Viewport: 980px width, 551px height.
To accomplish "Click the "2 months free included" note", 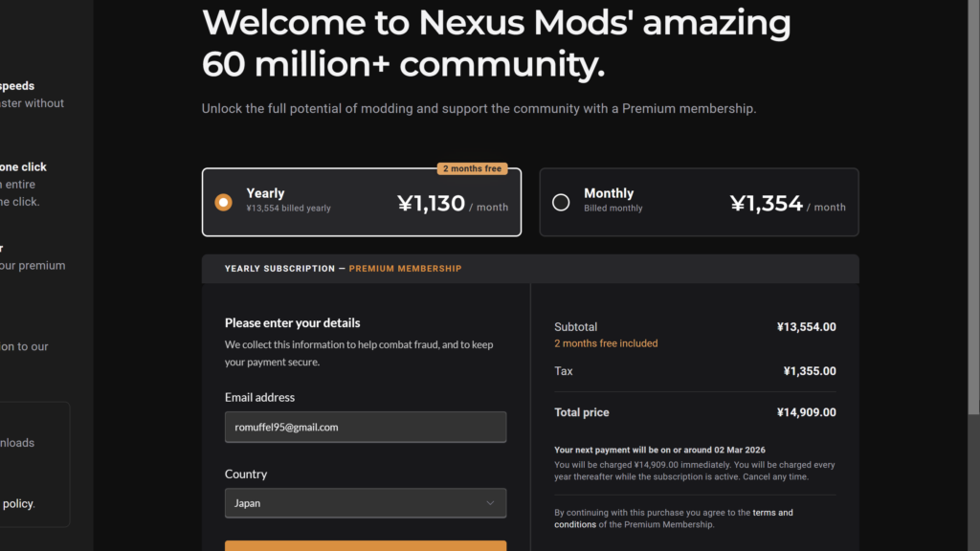I will click(606, 343).
